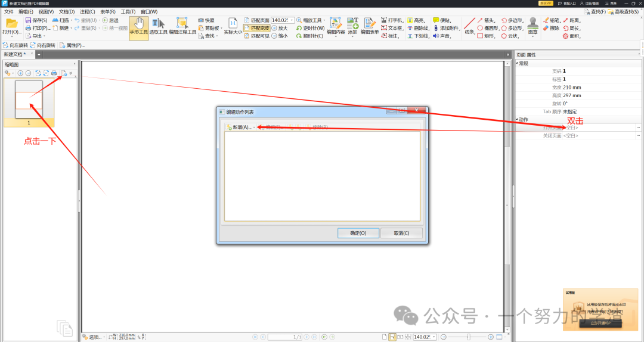Click the Add Attachment (添加附件) paperclip
Viewport: 644px width, 342px height.
(x=436, y=28)
